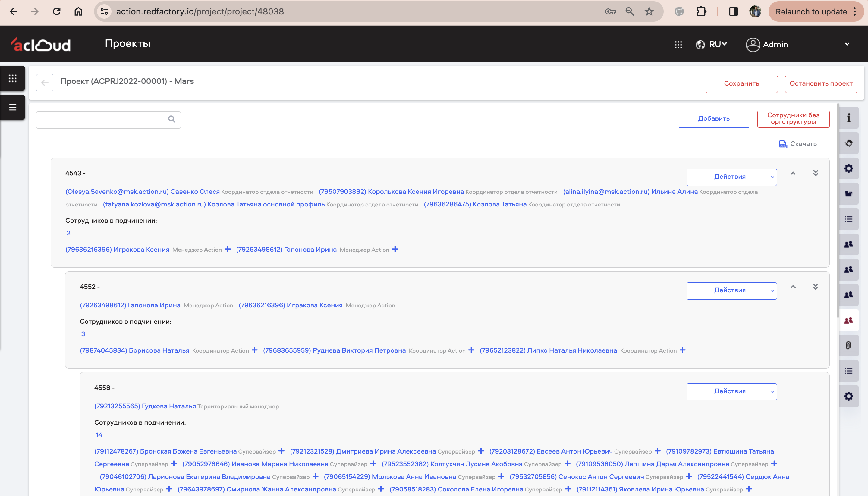The height and width of the screenshot is (496, 868).
Task: Open the apps grid icon near language selector
Action: [678, 45]
